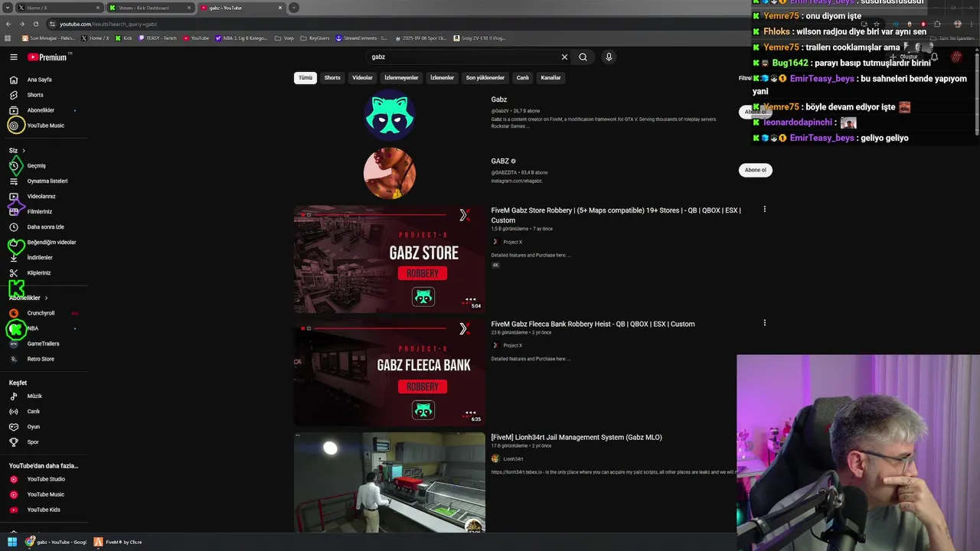Open Geçmiş watch history
The width and height of the screenshot is (980, 551).
(x=36, y=166)
